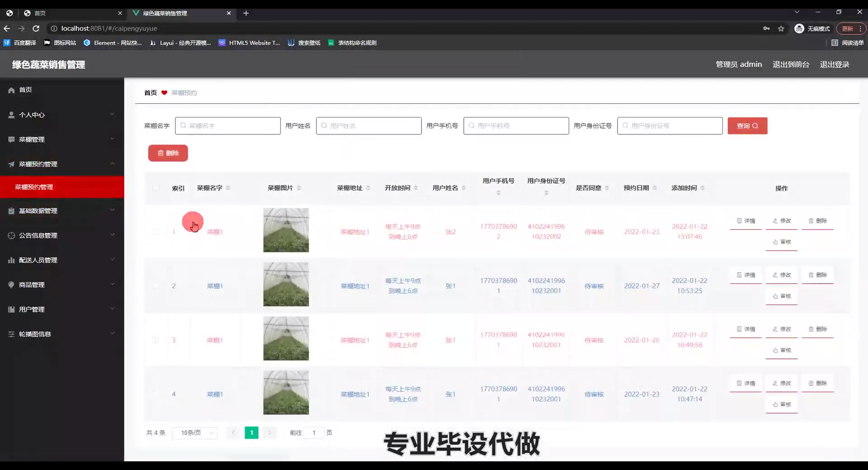Click the red 删除 batch delete button

click(x=168, y=153)
